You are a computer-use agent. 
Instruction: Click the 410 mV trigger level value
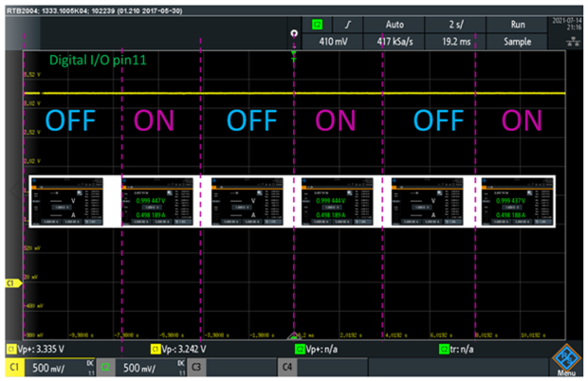point(332,43)
